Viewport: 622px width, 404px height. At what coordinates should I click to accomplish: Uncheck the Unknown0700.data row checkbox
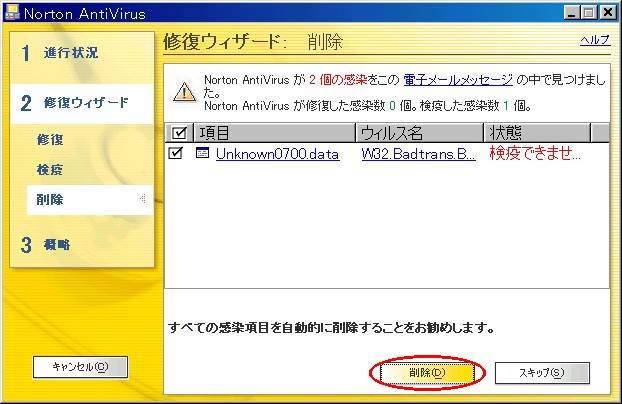click(x=175, y=153)
